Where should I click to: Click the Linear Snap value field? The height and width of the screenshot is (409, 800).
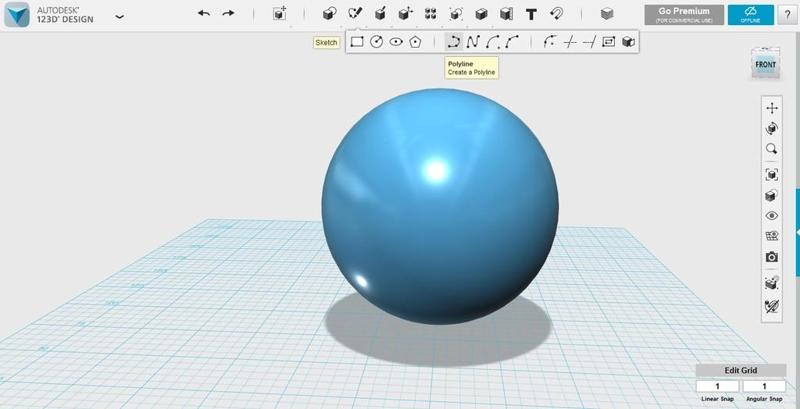(x=717, y=386)
